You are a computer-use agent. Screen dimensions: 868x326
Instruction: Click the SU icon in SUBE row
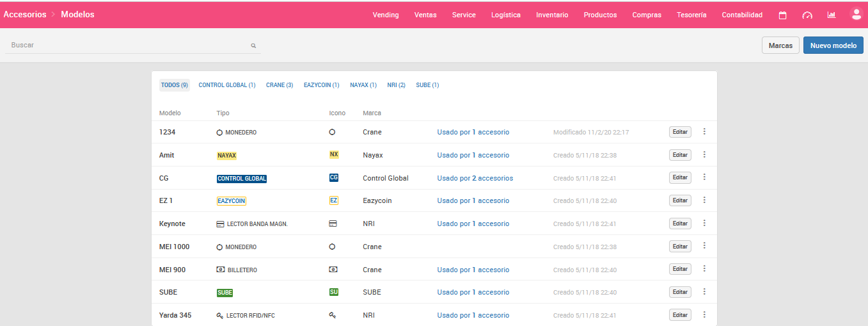(x=334, y=292)
